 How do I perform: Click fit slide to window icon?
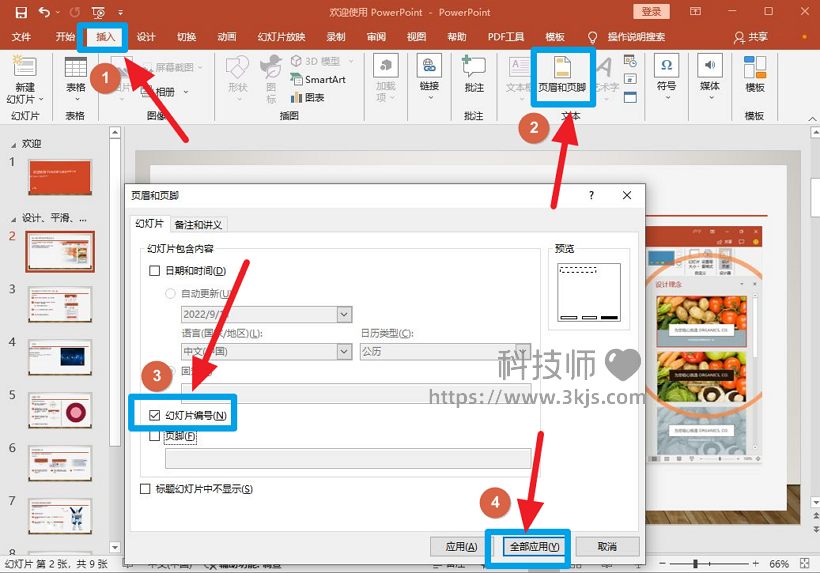804,564
